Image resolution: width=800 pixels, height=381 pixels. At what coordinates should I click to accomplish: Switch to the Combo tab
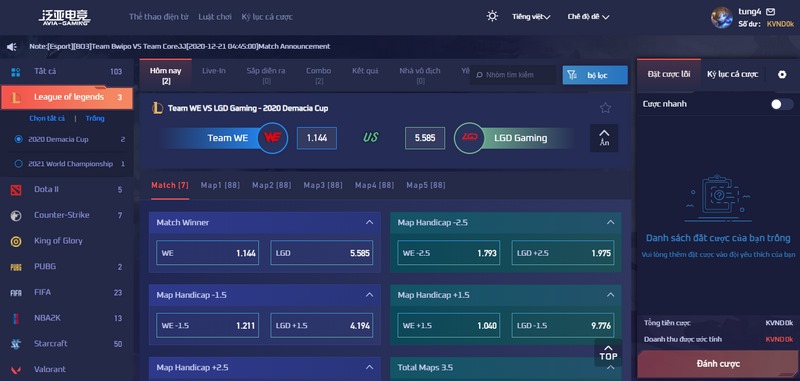[x=318, y=75]
